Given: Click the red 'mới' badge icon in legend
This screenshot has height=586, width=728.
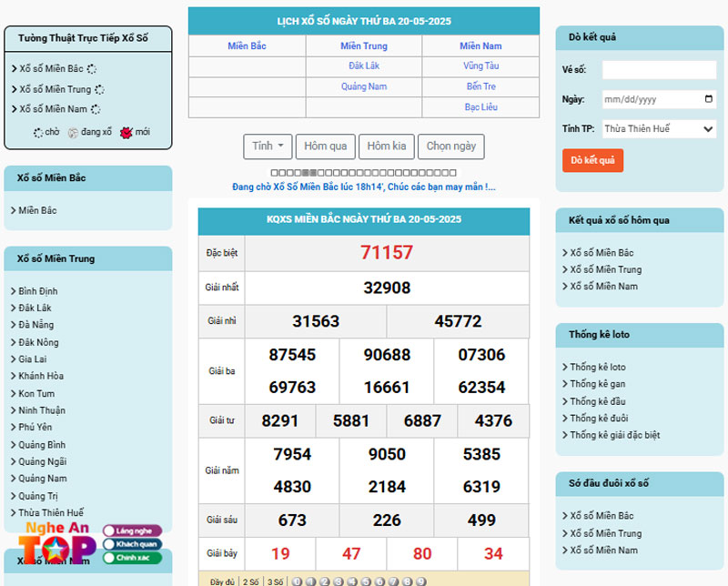Looking at the screenshot, I should (x=126, y=133).
